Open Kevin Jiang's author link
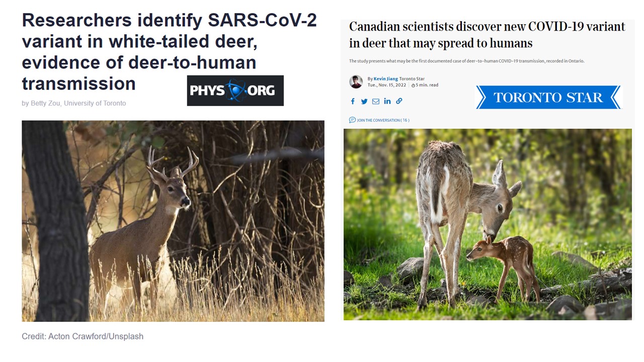This screenshot has height=362, width=644. [385, 79]
